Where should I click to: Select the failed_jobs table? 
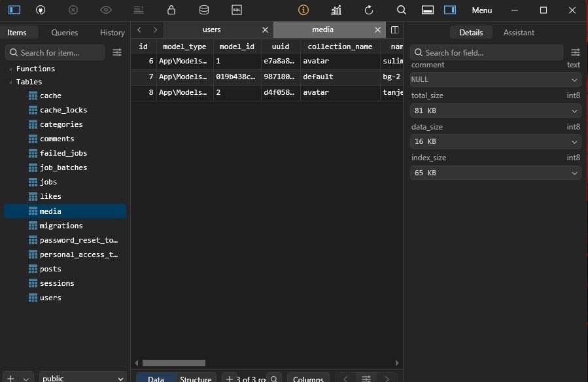65,153
